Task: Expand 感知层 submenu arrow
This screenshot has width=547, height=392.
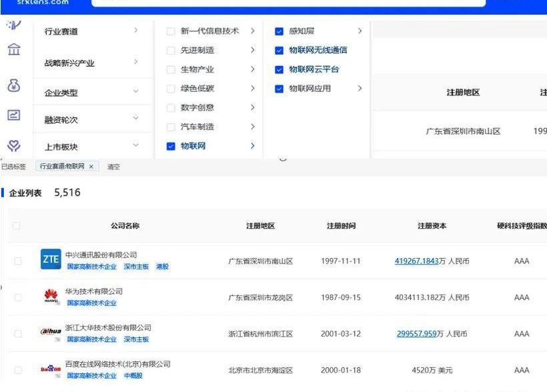Action: tap(360, 31)
